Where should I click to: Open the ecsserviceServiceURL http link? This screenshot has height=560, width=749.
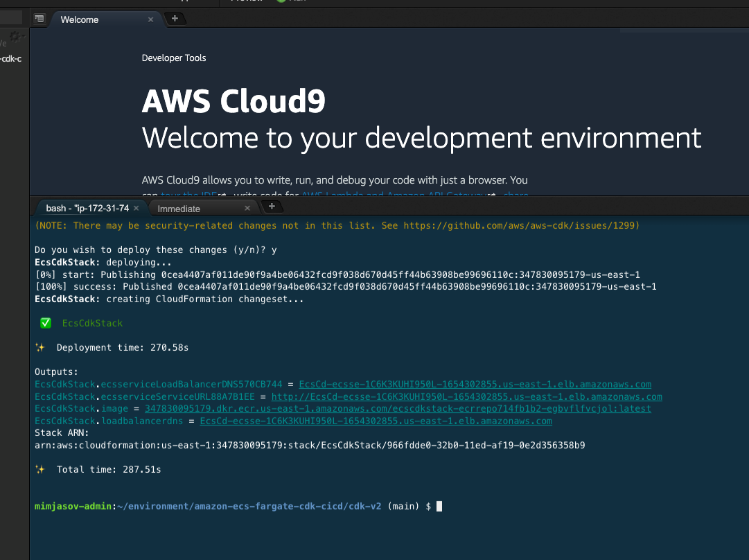[467, 396]
